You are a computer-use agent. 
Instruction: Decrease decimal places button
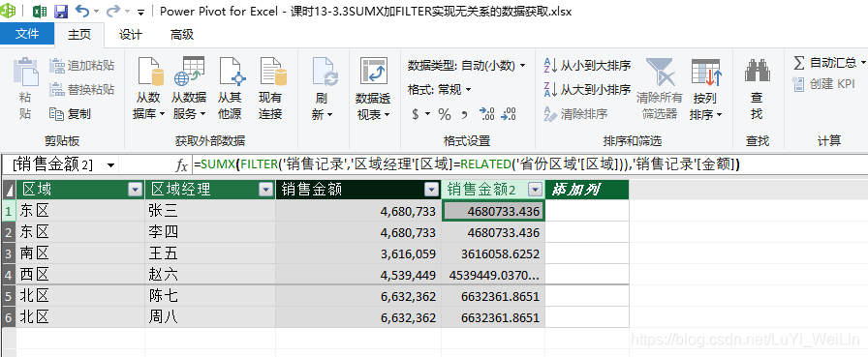(509, 114)
